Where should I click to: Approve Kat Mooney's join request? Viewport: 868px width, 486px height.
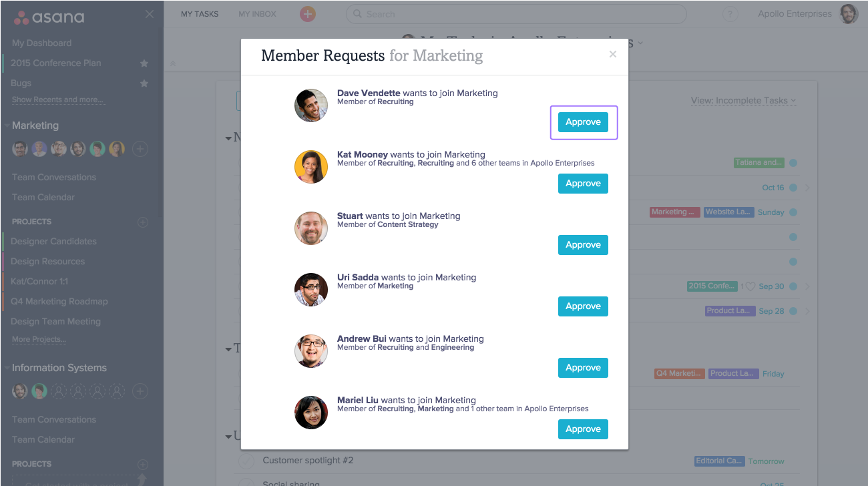[x=583, y=184]
